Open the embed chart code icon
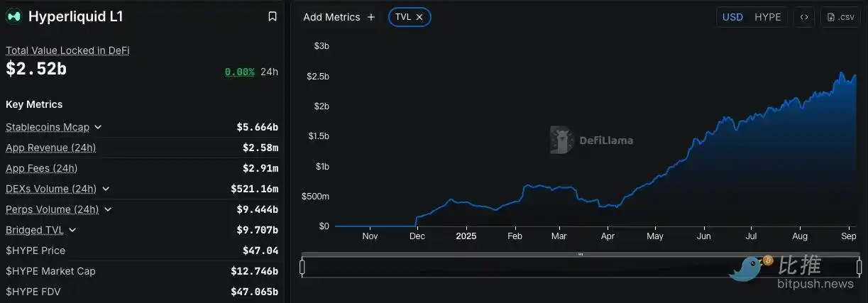This screenshot has height=303, width=868. pos(803,17)
